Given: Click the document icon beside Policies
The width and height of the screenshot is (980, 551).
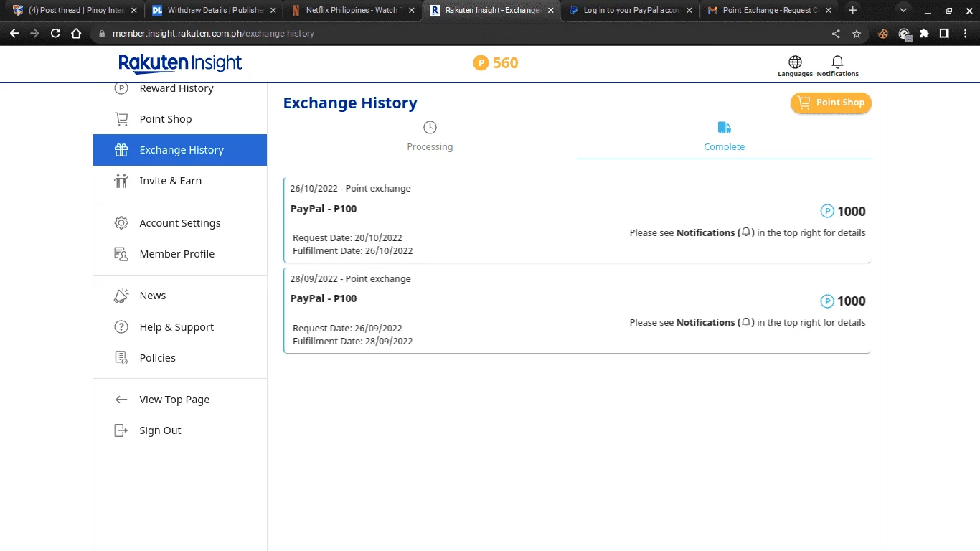Looking at the screenshot, I should (x=121, y=358).
